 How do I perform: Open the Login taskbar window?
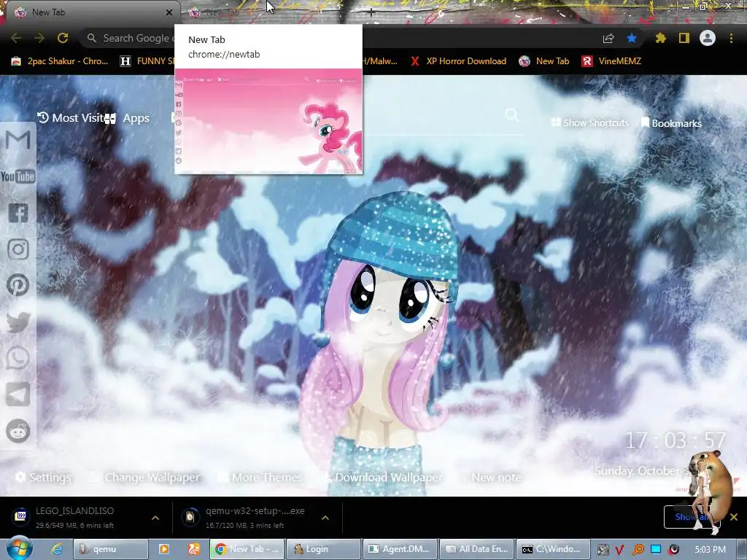click(322, 549)
